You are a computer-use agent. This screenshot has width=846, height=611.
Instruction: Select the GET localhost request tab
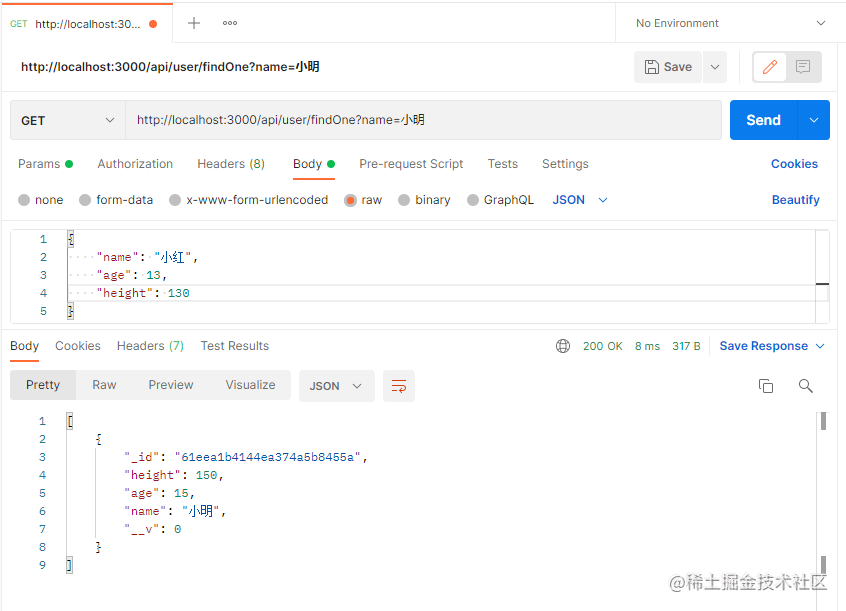[86, 24]
